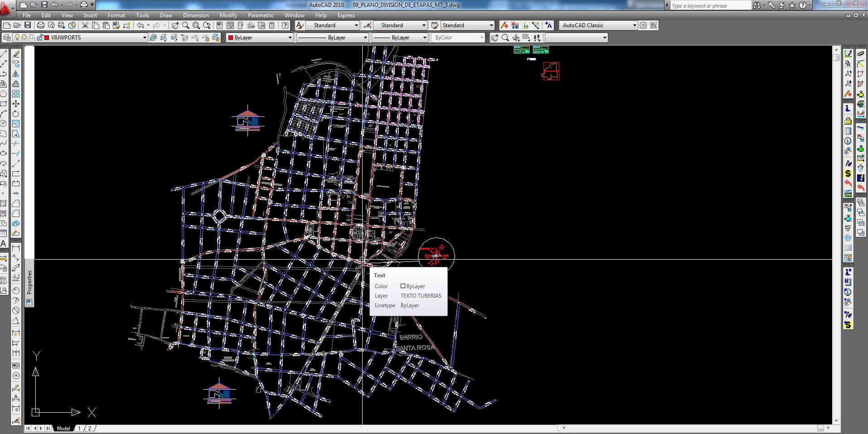Image resolution: width=868 pixels, height=434 pixels.
Task: Open the Dimension menu
Action: [x=195, y=15]
